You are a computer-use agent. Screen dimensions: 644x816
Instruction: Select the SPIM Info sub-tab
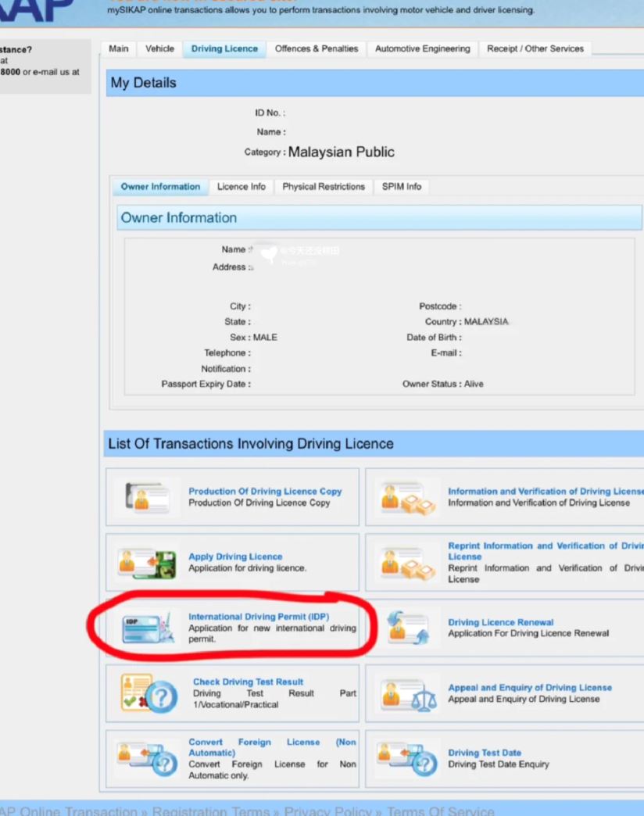click(x=402, y=187)
